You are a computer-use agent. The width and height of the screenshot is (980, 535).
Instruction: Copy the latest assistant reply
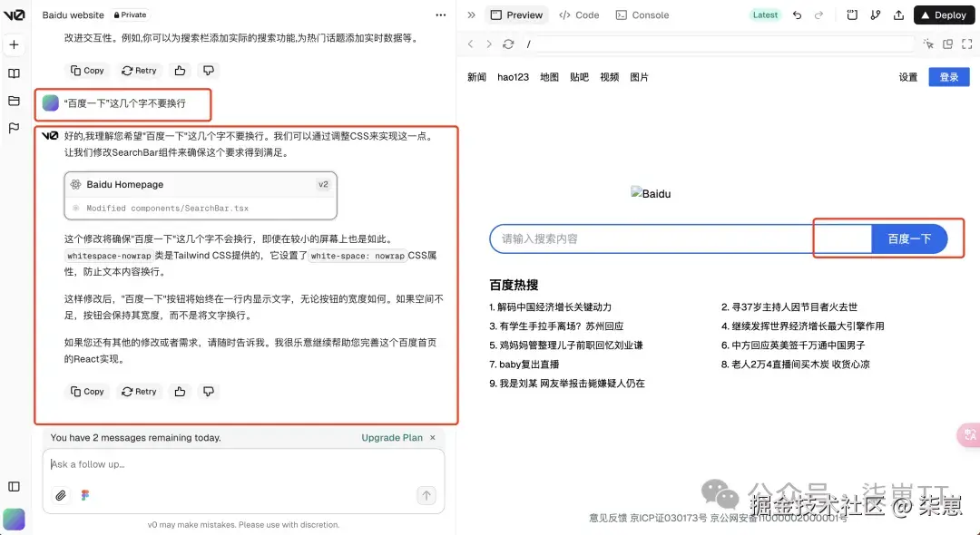pyautogui.click(x=87, y=392)
